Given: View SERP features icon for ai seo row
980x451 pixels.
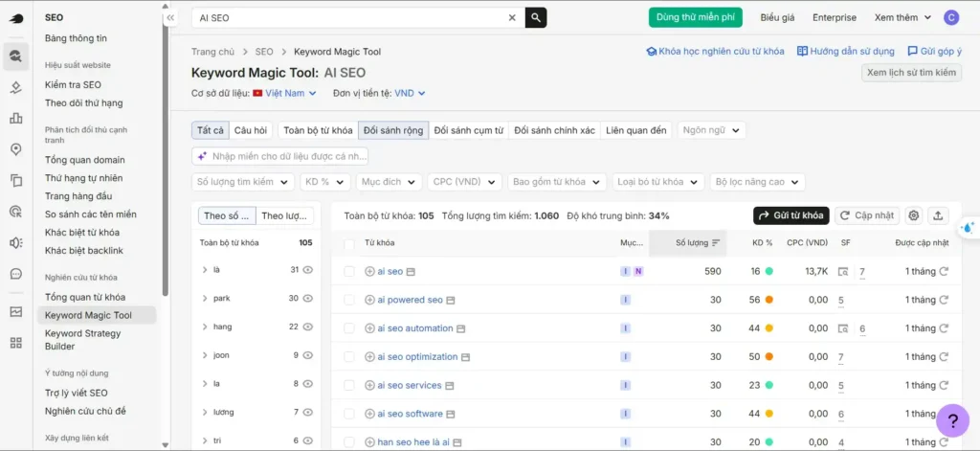Looking at the screenshot, I should click(843, 272).
